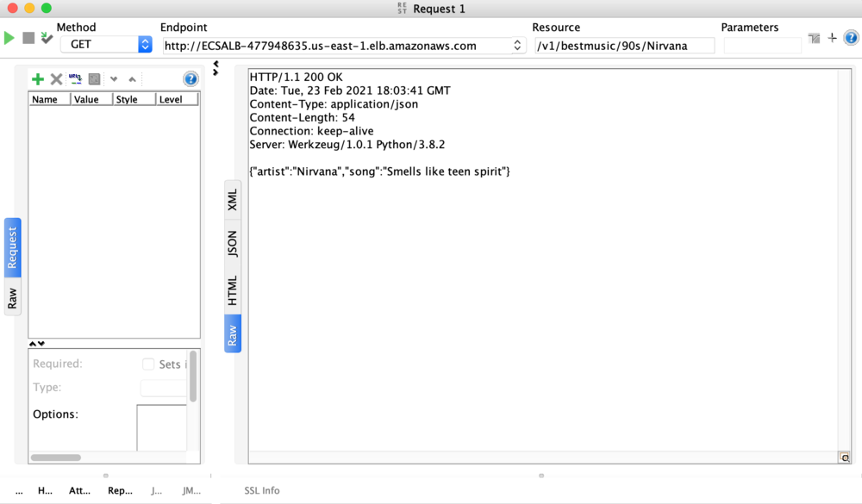Switch response view to XML tab
Viewport: 862px width, 504px height.
(x=232, y=201)
